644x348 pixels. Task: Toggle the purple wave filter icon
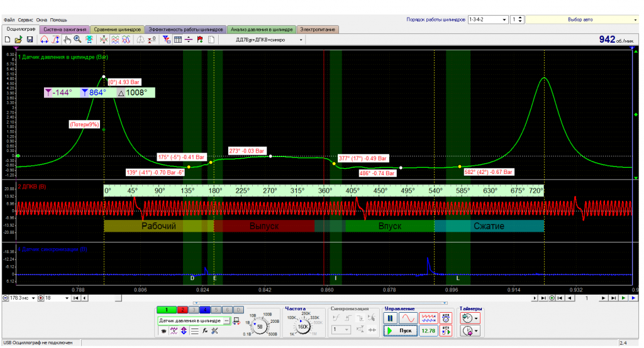174,331
